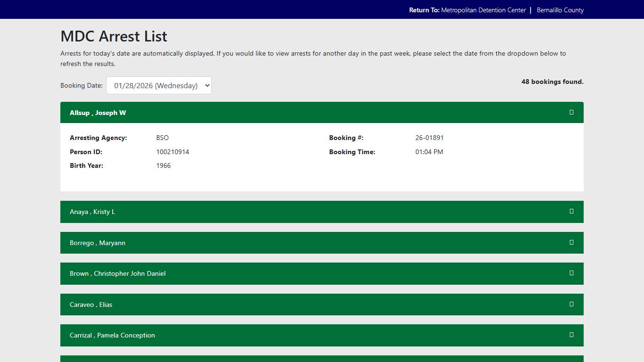The width and height of the screenshot is (644, 362).
Task: Click the 48 bookings found text
Action: 552,82
